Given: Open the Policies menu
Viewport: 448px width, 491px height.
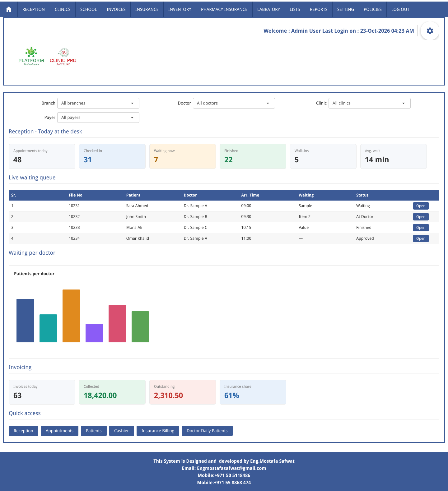Looking at the screenshot, I should [x=373, y=9].
